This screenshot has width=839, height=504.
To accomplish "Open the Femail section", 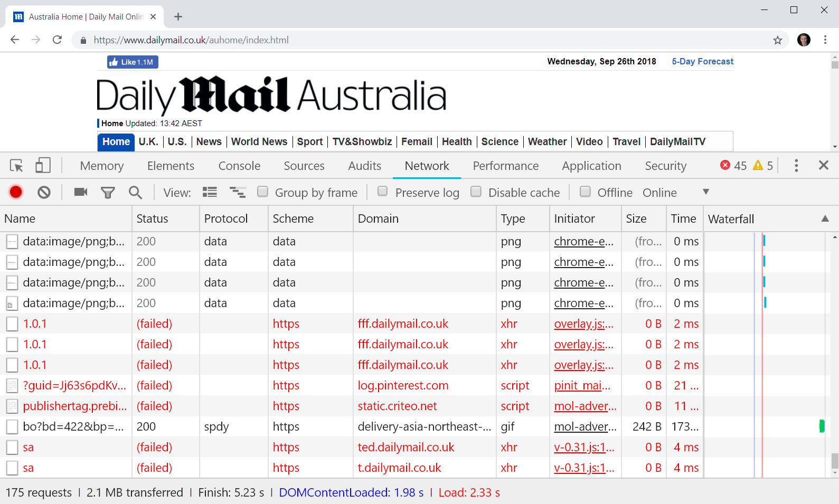I will click(417, 141).
